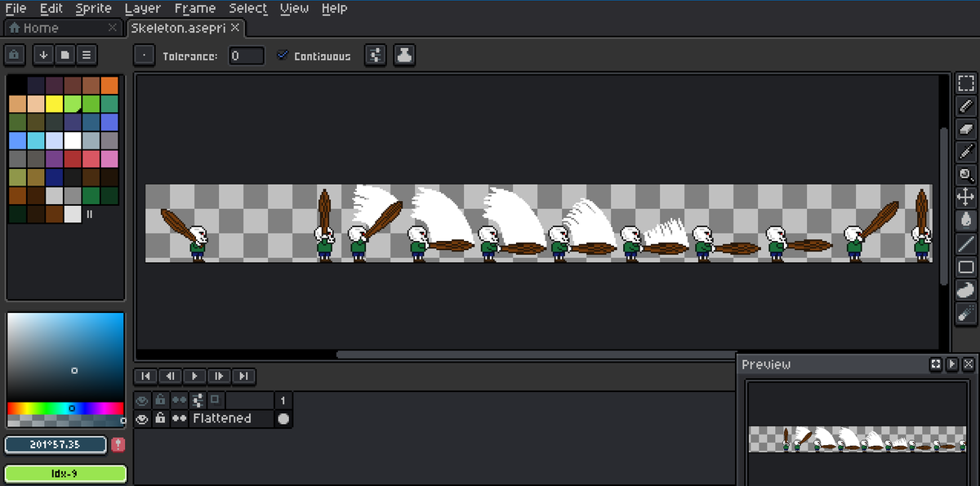Click the Flattened layer's cel thumbnail
This screenshot has height=486, width=980.
284,418
